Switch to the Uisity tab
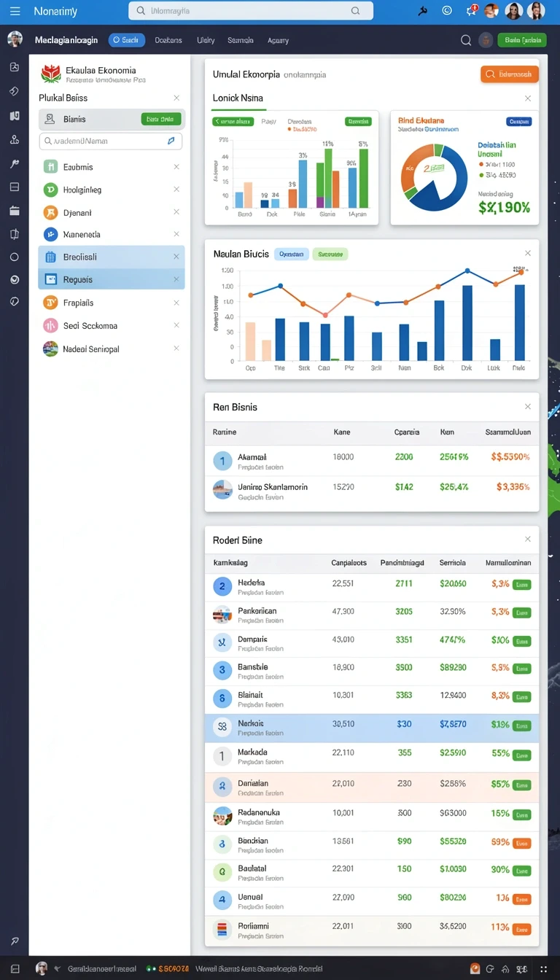Image resolution: width=560 pixels, height=980 pixels. pos(206,41)
